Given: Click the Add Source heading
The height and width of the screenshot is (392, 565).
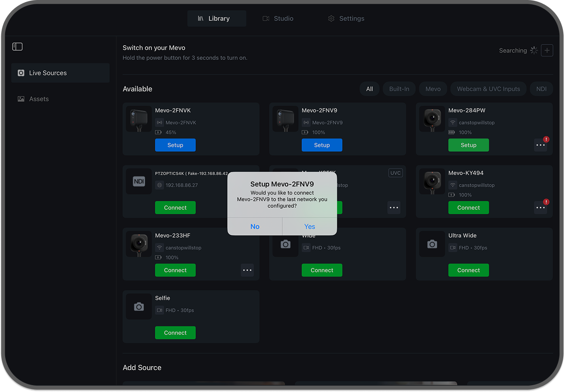Looking at the screenshot, I should point(142,368).
